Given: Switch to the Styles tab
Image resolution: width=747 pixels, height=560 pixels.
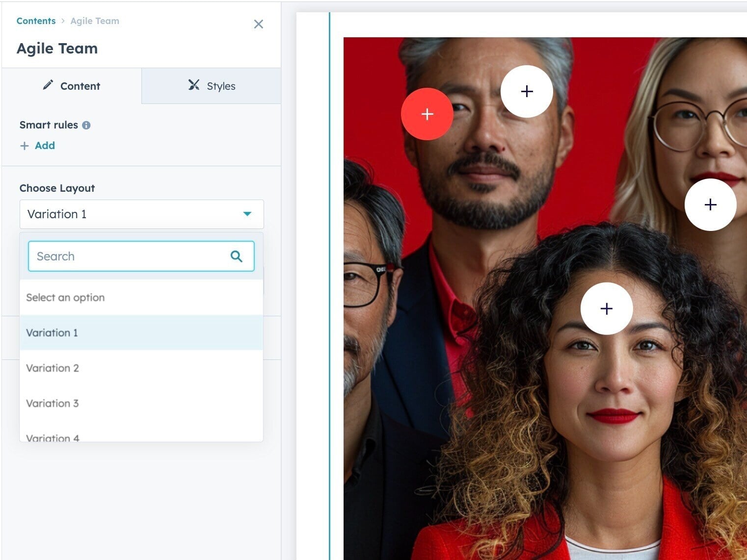Looking at the screenshot, I should [x=212, y=86].
